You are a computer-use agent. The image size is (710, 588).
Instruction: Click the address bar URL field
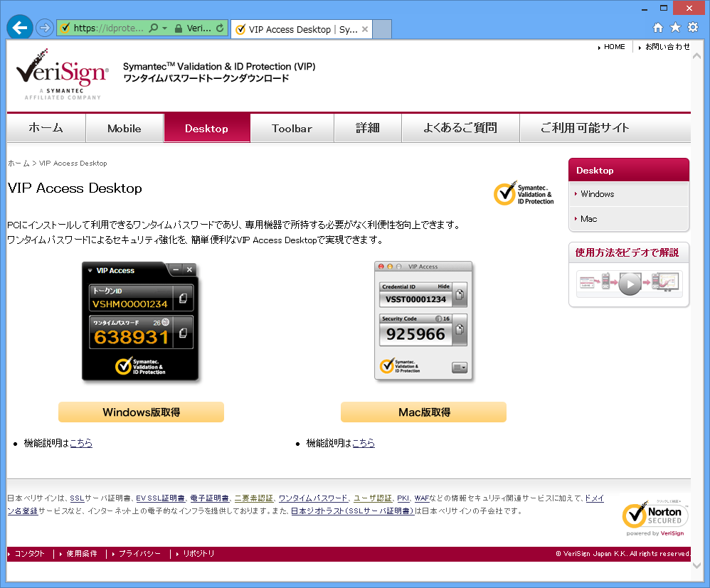click(109, 28)
